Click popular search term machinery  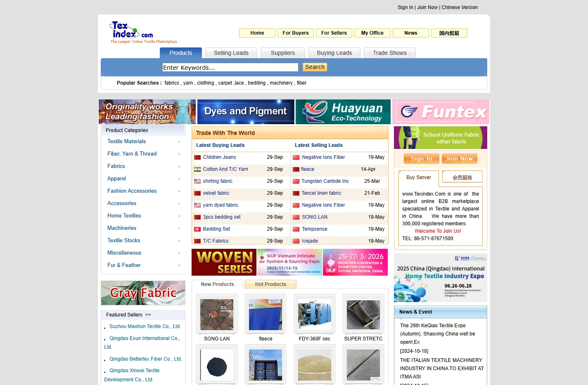point(281,83)
